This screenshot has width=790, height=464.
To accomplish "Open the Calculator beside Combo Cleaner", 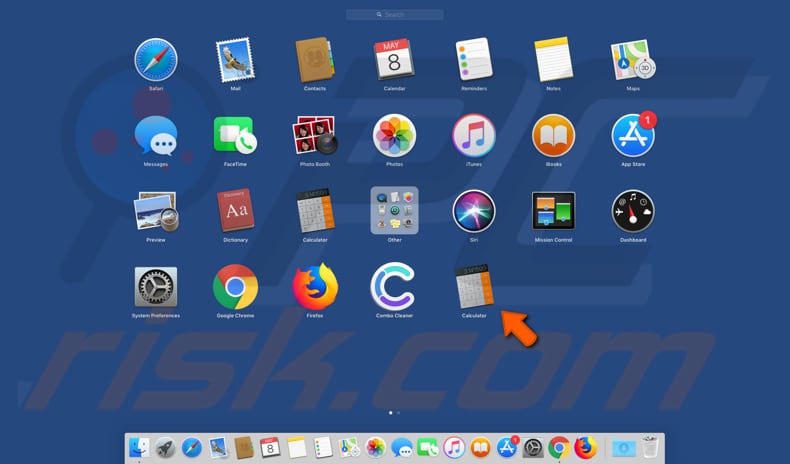I will click(x=474, y=287).
